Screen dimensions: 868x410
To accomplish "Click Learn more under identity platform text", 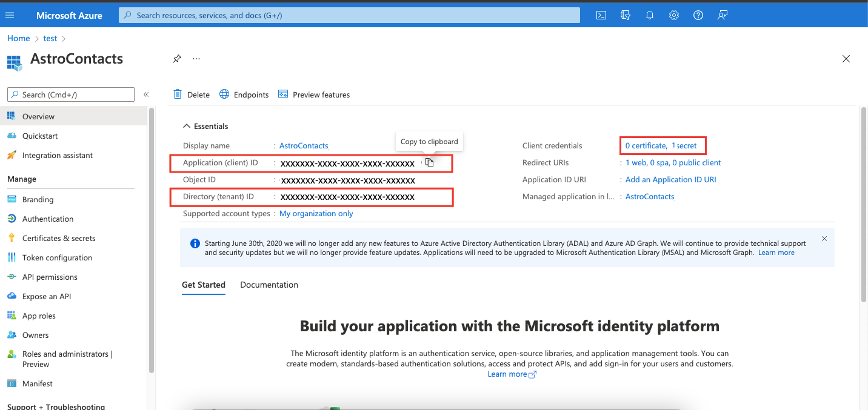I will 512,374.
